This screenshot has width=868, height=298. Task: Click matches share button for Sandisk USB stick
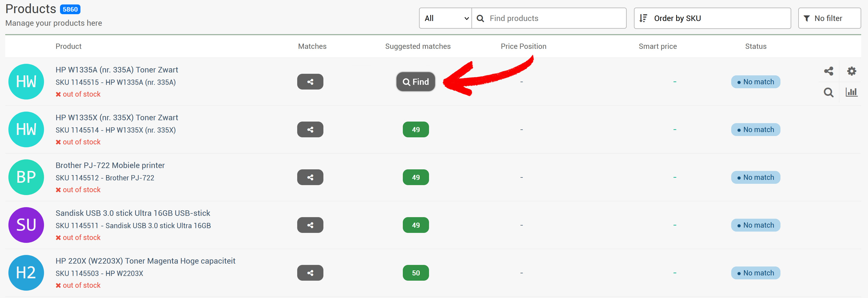click(310, 225)
